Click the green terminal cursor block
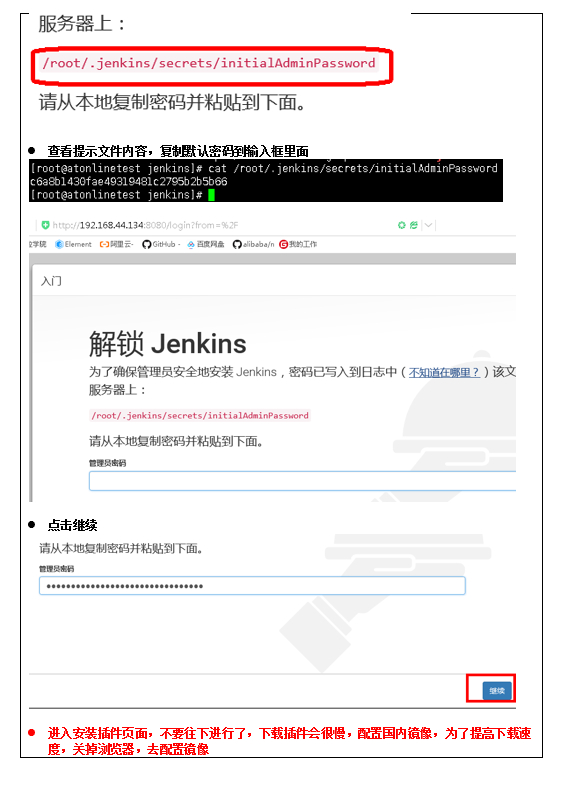The image size is (572, 793). click(211, 195)
